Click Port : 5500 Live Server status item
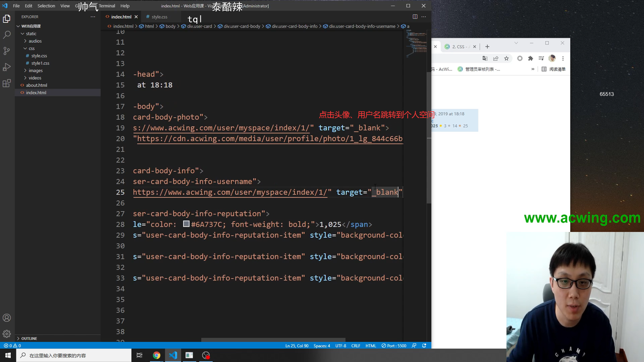 [x=394, y=345]
